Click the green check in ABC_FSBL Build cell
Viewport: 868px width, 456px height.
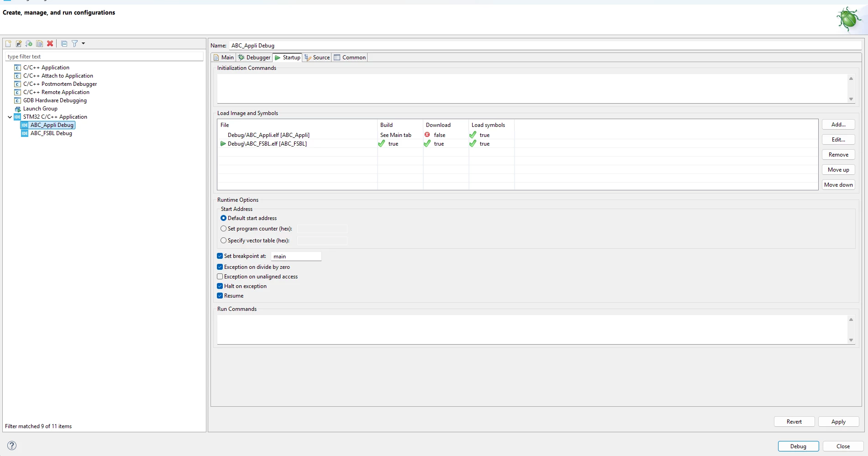pyautogui.click(x=382, y=144)
